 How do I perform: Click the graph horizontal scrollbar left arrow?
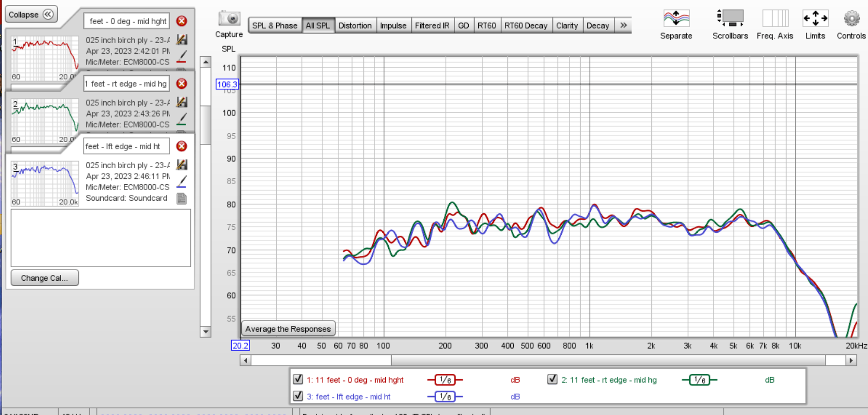(x=245, y=360)
